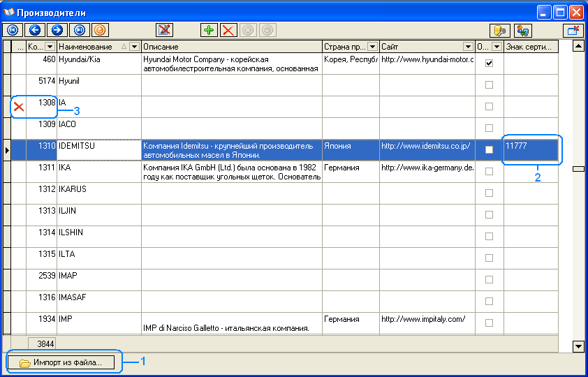The width and height of the screenshot is (588, 377).
Task: Select the ILTA row name
Action: 99,258
